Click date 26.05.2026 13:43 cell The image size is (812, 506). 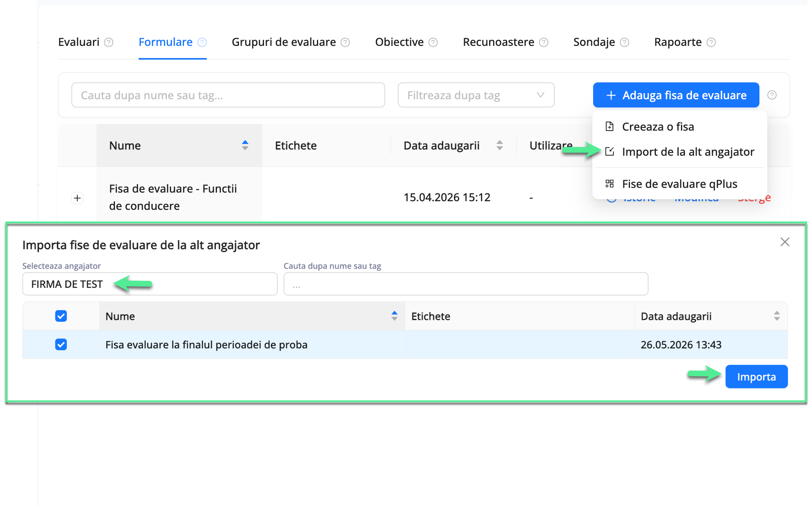click(x=681, y=345)
